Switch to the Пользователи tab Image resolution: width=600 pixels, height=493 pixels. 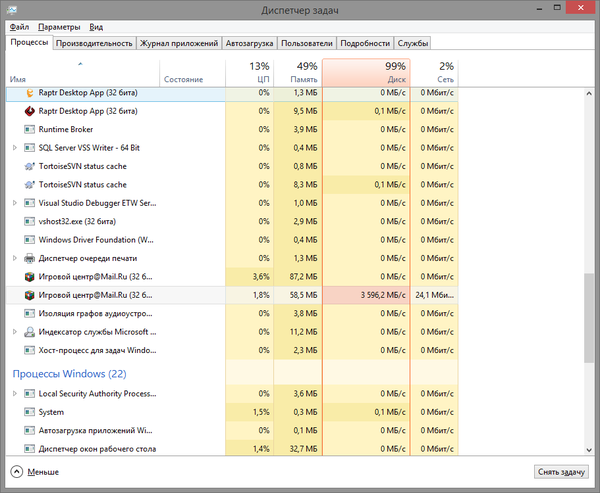[307, 44]
